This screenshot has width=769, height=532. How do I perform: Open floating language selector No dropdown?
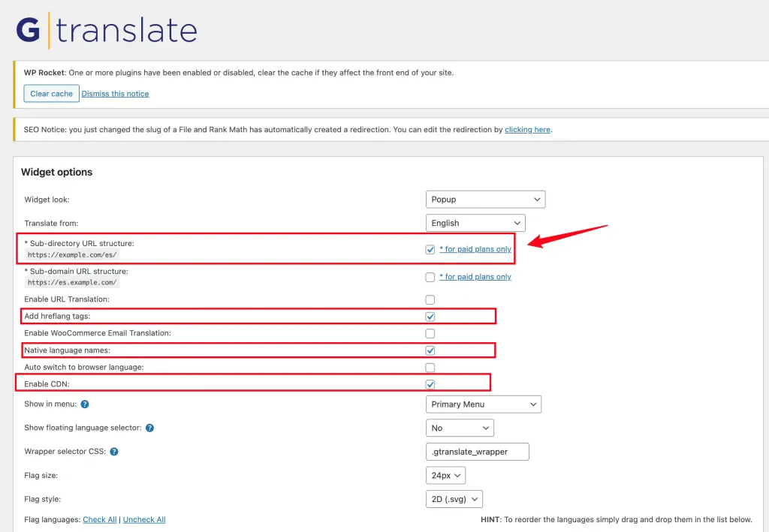pos(460,428)
